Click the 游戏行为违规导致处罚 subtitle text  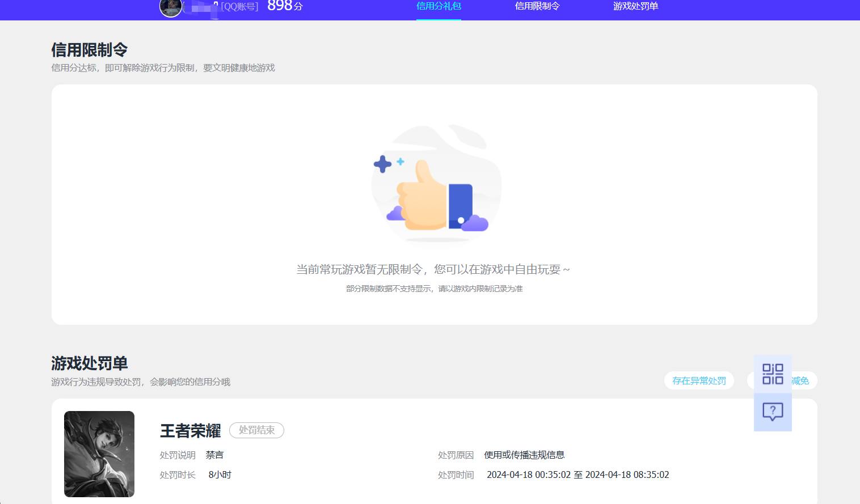(141, 382)
